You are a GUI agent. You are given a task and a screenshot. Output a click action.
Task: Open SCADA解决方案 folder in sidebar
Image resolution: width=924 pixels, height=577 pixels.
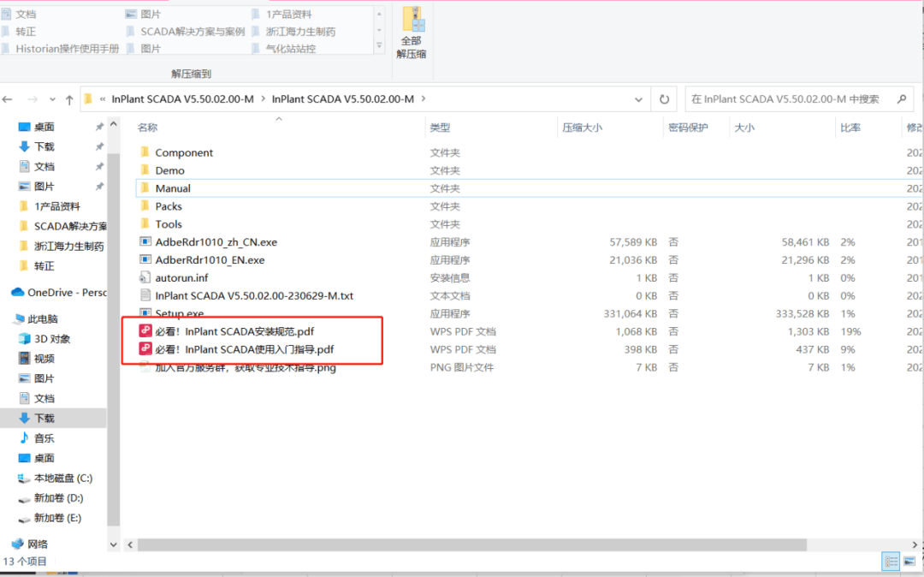click(x=69, y=226)
